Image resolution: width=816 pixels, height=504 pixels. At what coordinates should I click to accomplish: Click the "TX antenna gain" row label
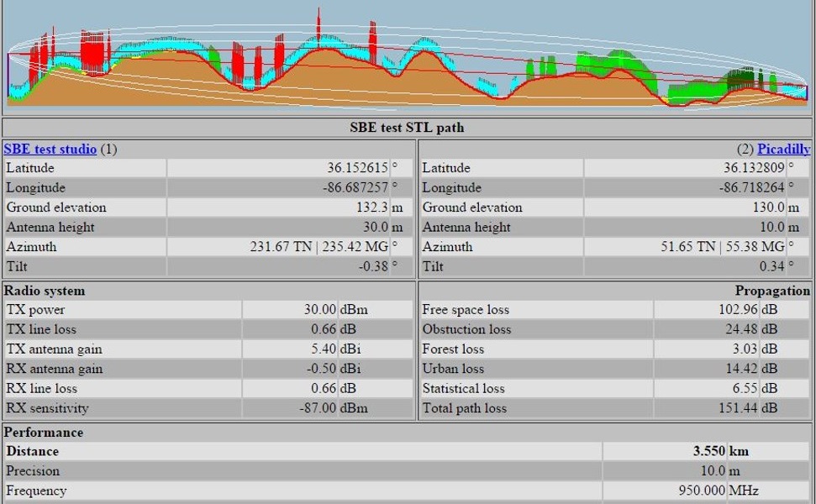point(54,349)
